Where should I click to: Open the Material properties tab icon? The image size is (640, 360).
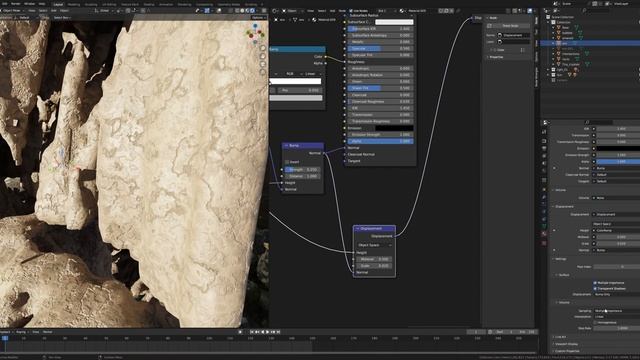coord(544,234)
